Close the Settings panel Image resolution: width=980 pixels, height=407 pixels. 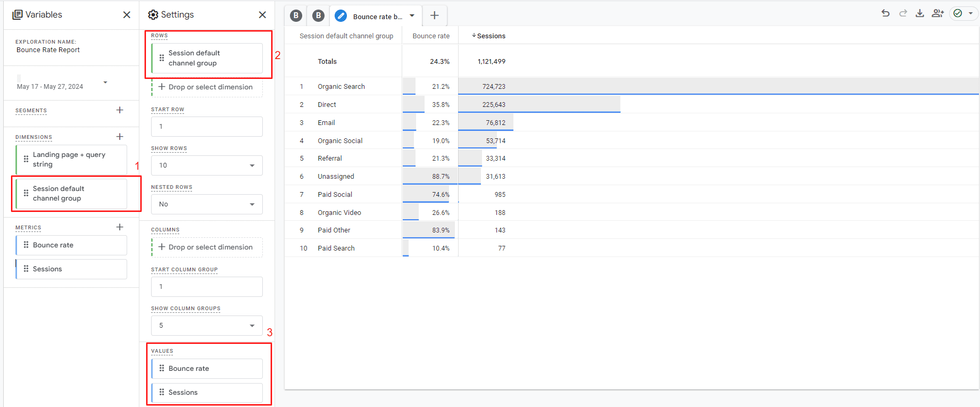262,15
